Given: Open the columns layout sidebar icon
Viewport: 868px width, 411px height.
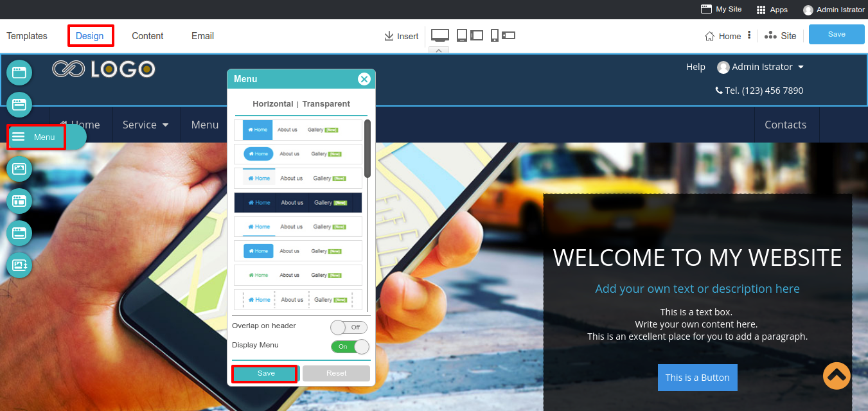Looking at the screenshot, I should pos(19,201).
